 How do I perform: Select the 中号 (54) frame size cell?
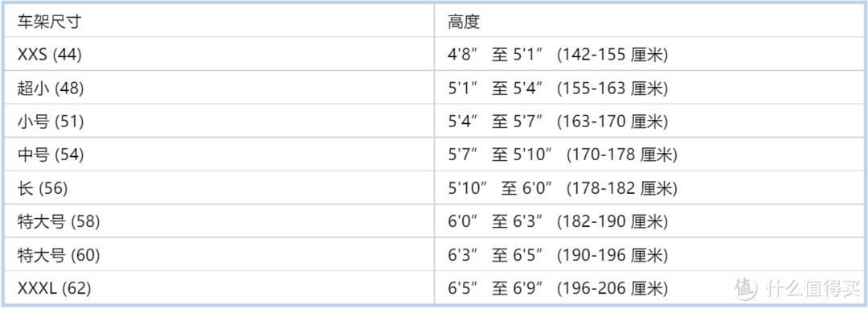click(x=219, y=154)
